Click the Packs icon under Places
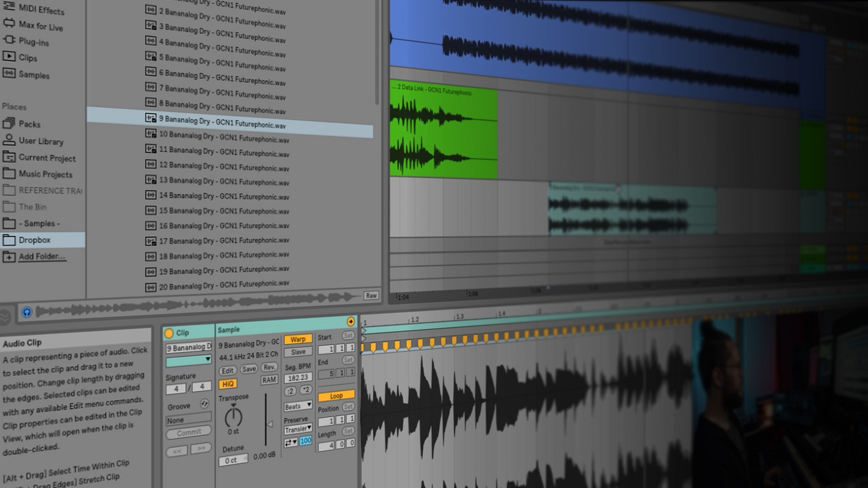 (x=9, y=123)
